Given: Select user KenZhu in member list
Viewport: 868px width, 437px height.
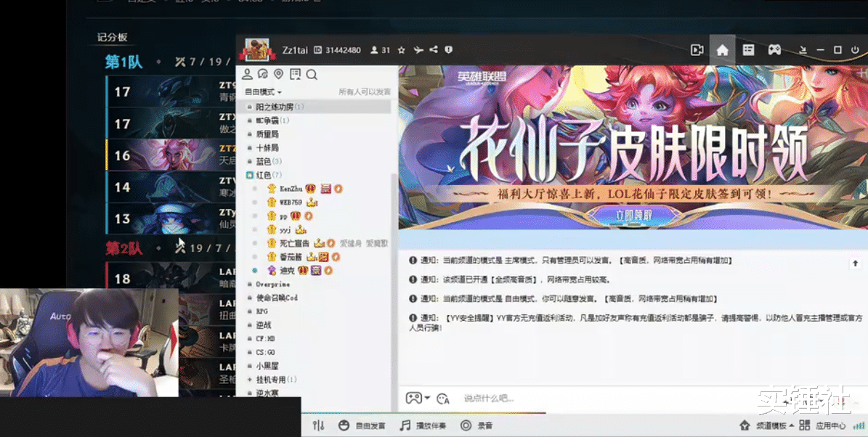Looking at the screenshot, I should 291,189.
